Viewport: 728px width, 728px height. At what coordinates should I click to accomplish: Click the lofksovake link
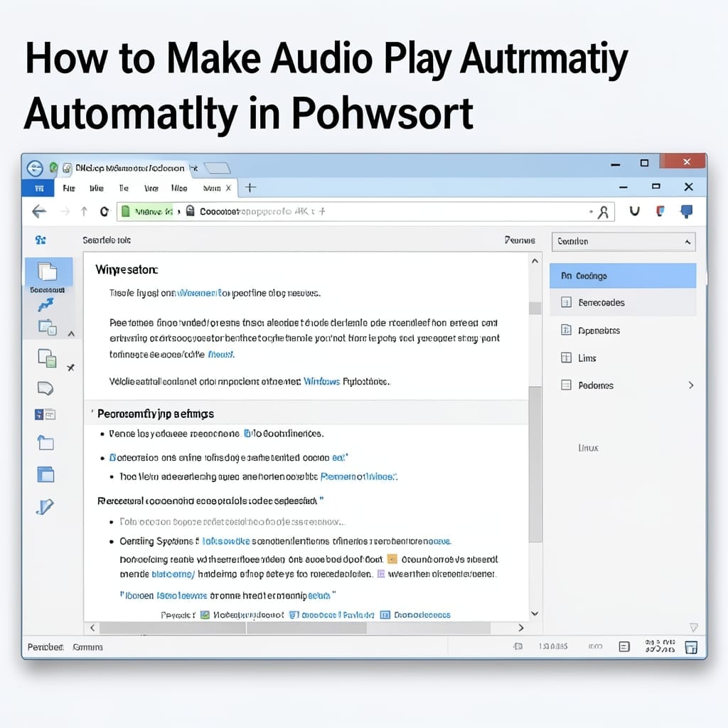(x=226, y=541)
